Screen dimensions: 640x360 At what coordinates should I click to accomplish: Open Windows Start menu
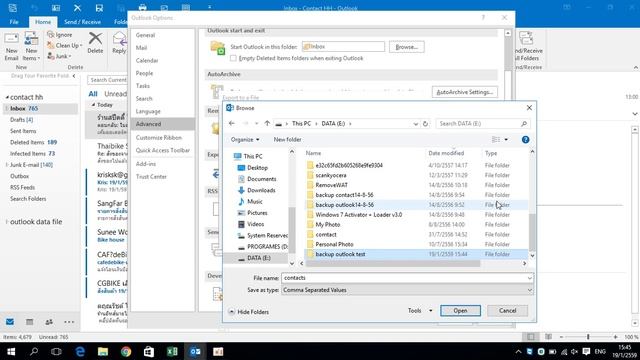(x=11, y=351)
